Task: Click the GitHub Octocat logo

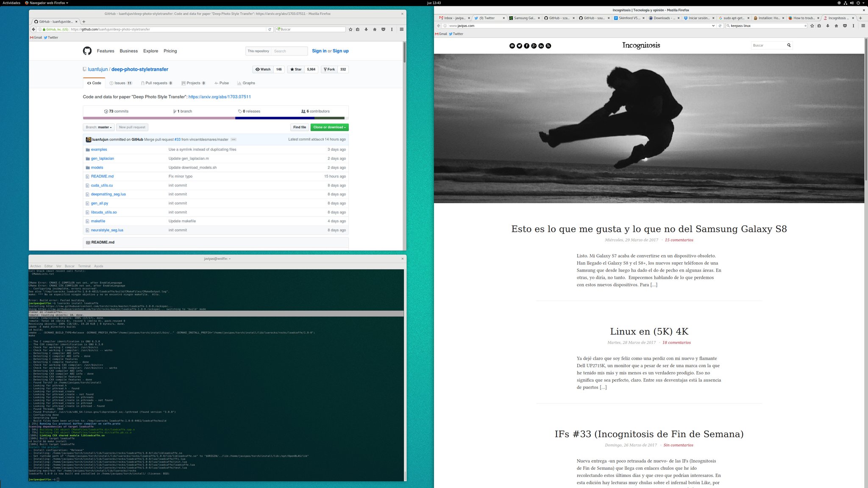Action: pyautogui.click(x=87, y=51)
